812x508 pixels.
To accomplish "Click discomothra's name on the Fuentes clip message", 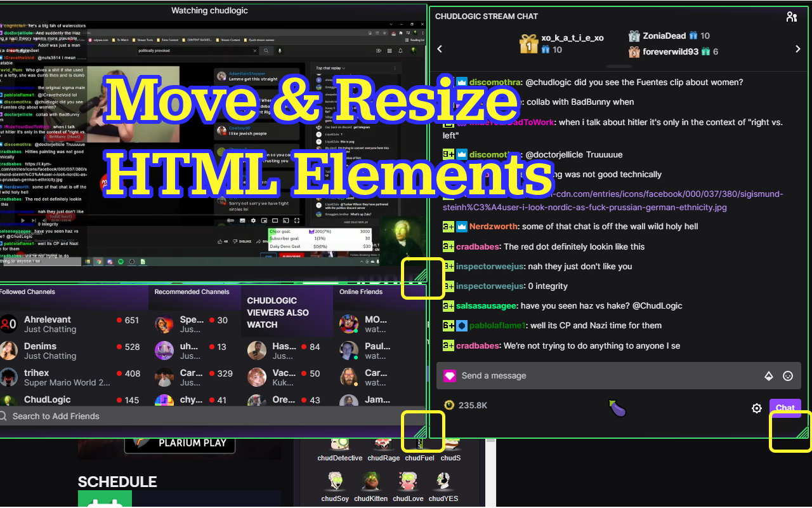I will click(495, 82).
